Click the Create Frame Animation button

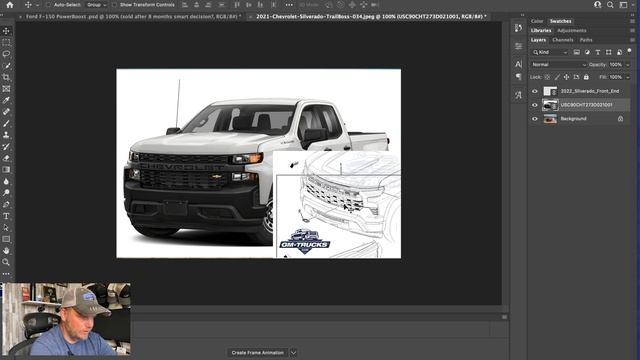pyautogui.click(x=258, y=353)
